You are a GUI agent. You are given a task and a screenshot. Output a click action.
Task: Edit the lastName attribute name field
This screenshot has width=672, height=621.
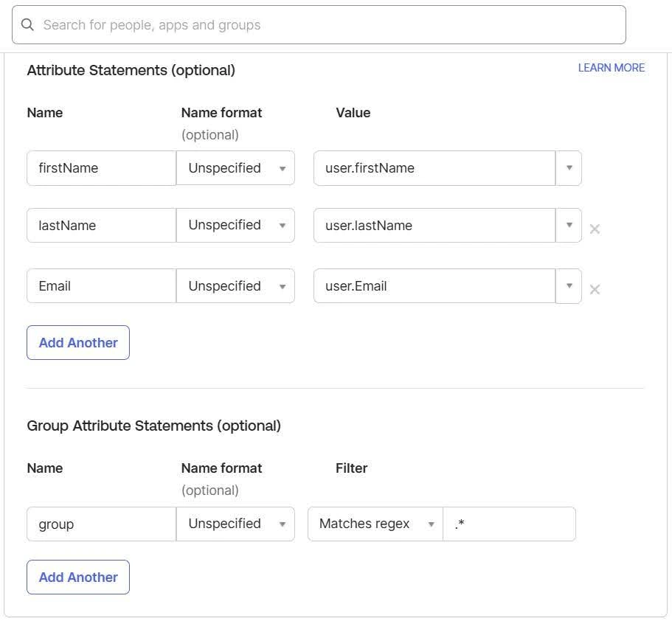(x=102, y=226)
